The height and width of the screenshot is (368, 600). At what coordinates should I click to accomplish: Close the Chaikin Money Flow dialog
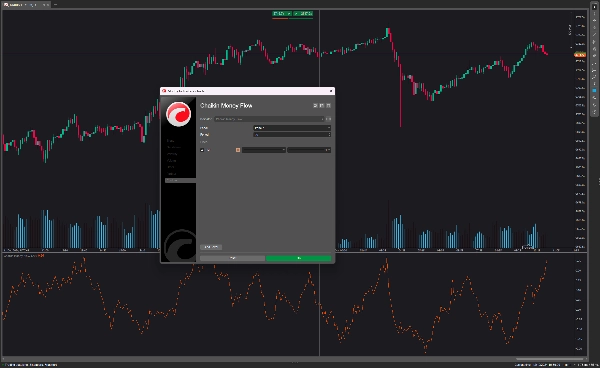coord(331,91)
